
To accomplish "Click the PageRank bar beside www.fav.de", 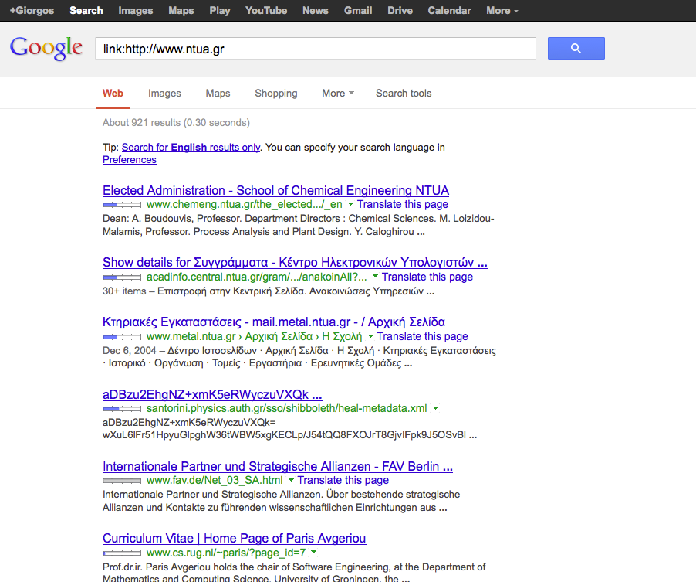I will [x=122, y=481].
